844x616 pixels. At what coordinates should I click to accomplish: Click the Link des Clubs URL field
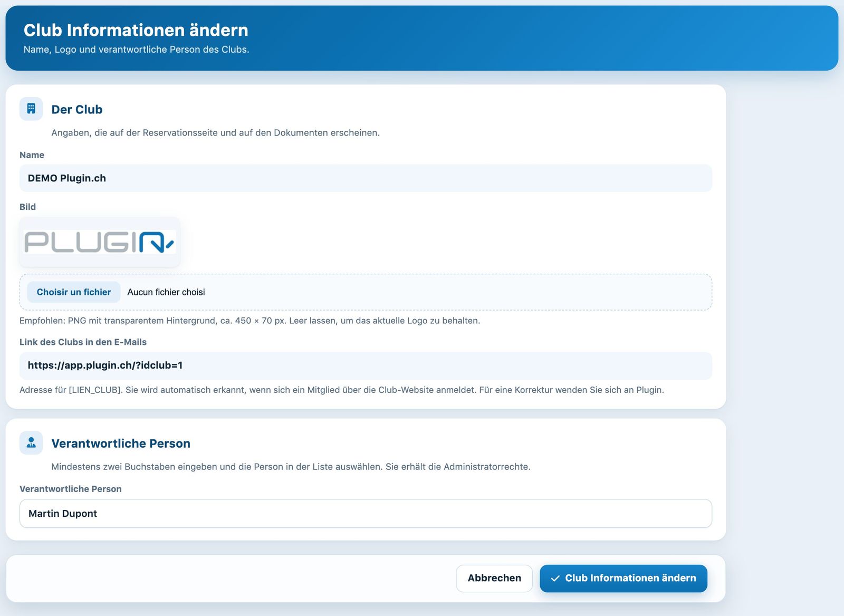[366, 365]
